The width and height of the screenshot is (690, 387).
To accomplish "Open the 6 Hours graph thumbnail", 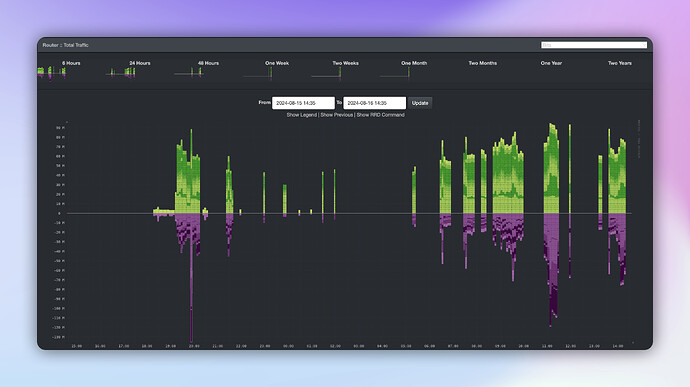I will [51, 73].
